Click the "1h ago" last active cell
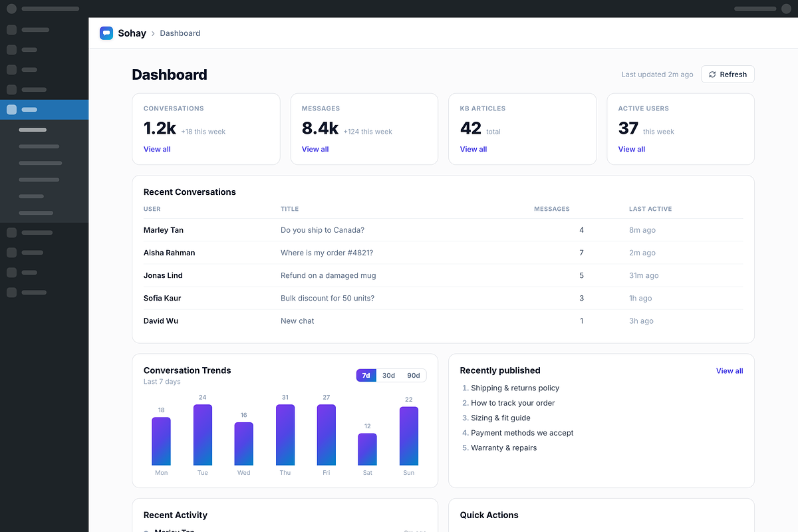Viewport: 798px width, 532px height. 640,298
